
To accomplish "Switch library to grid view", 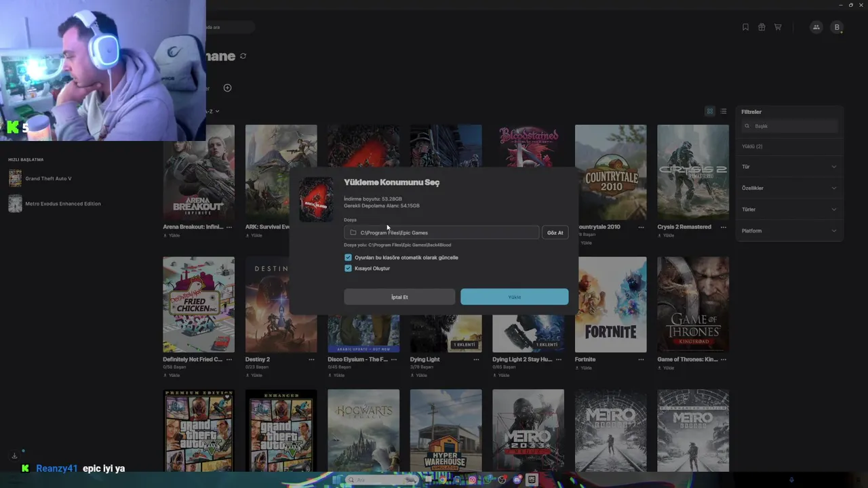I will click(x=710, y=111).
